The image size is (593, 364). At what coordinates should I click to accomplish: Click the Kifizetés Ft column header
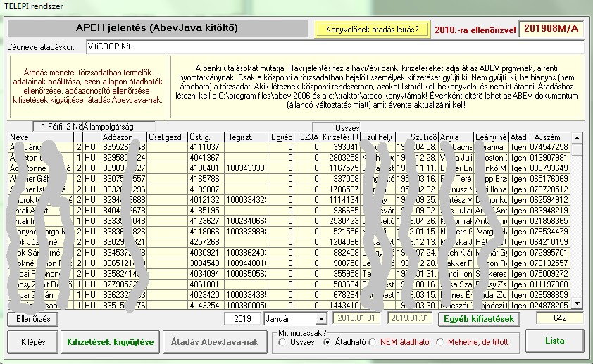[x=340, y=137]
